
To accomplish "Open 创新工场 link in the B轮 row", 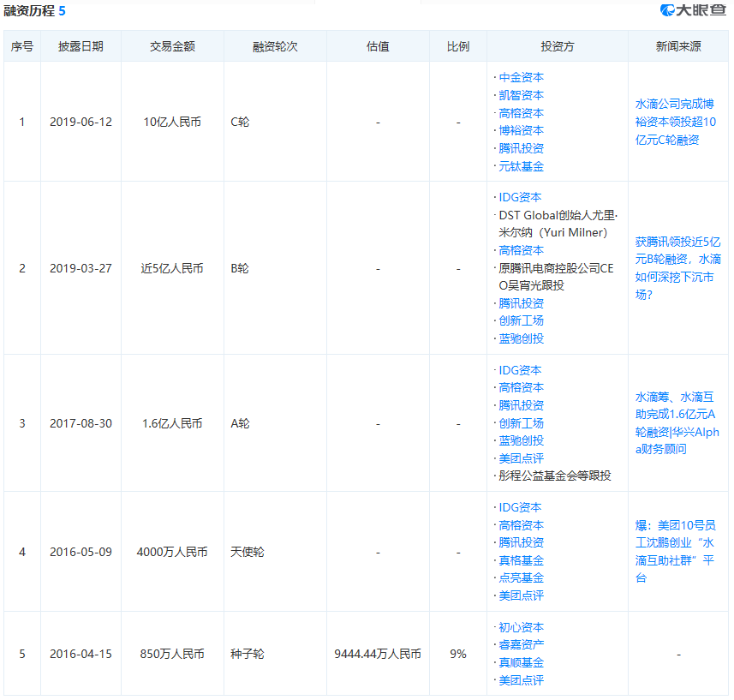I will pyautogui.click(x=521, y=320).
